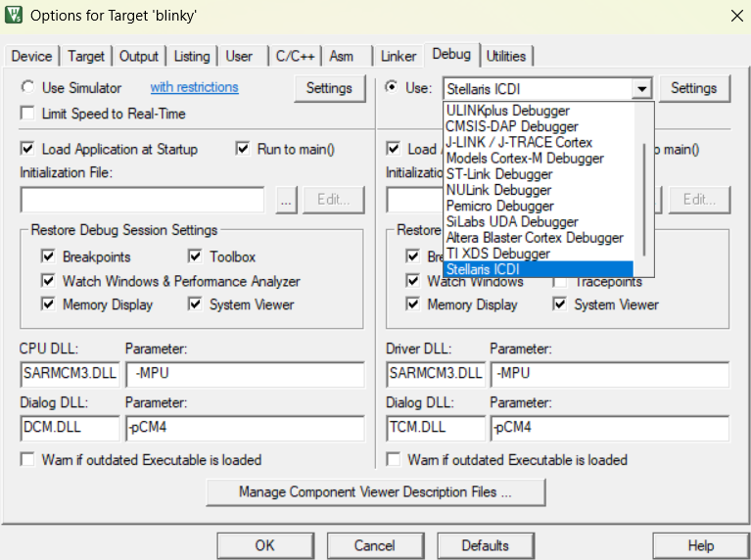The width and height of the screenshot is (751, 560).
Task: Toggle Watch Windows & Performance Analyzer checkbox
Action: coord(48,281)
